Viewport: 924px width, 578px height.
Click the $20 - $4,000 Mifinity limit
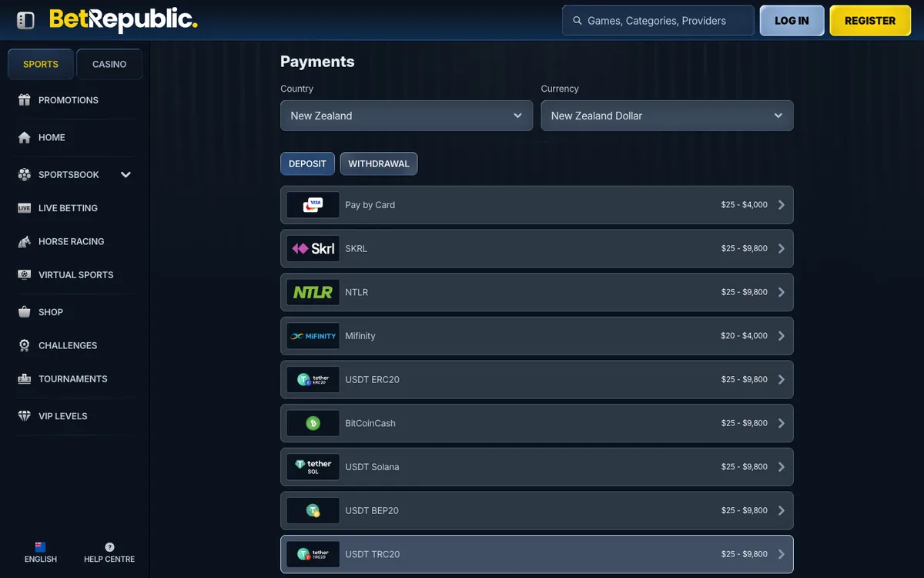[x=745, y=336]
